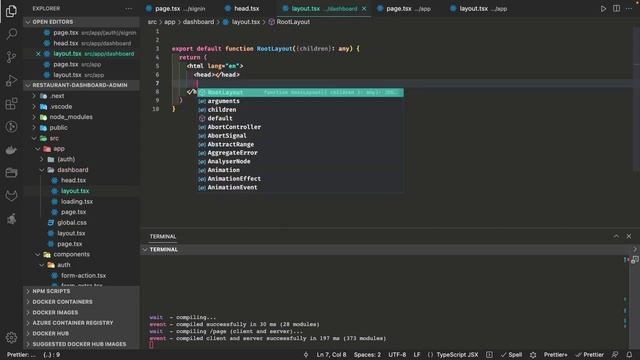Screen dimensions: 640x360
Task: Switch to page.tsx app tab
Action: [403, 9]
